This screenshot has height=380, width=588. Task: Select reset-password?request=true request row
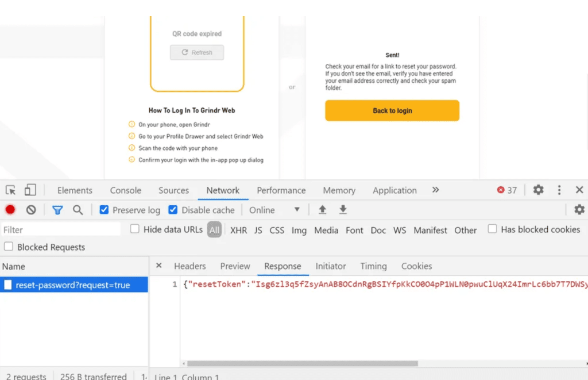click(x=74, y=285)
